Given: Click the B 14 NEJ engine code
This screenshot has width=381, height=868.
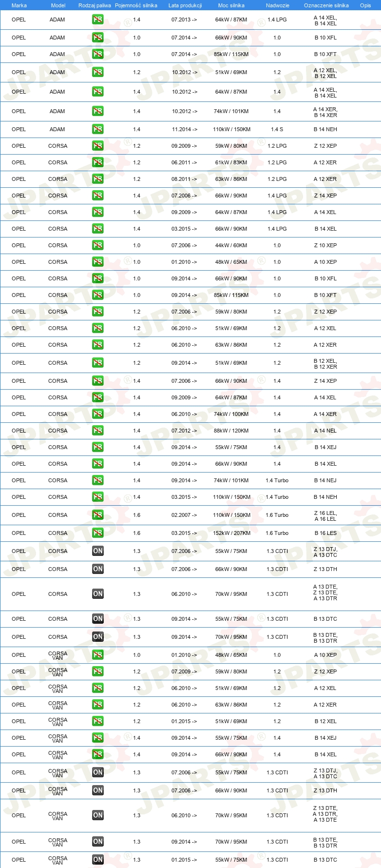Looking at the screenshot, I should click(x=325, y=480).
